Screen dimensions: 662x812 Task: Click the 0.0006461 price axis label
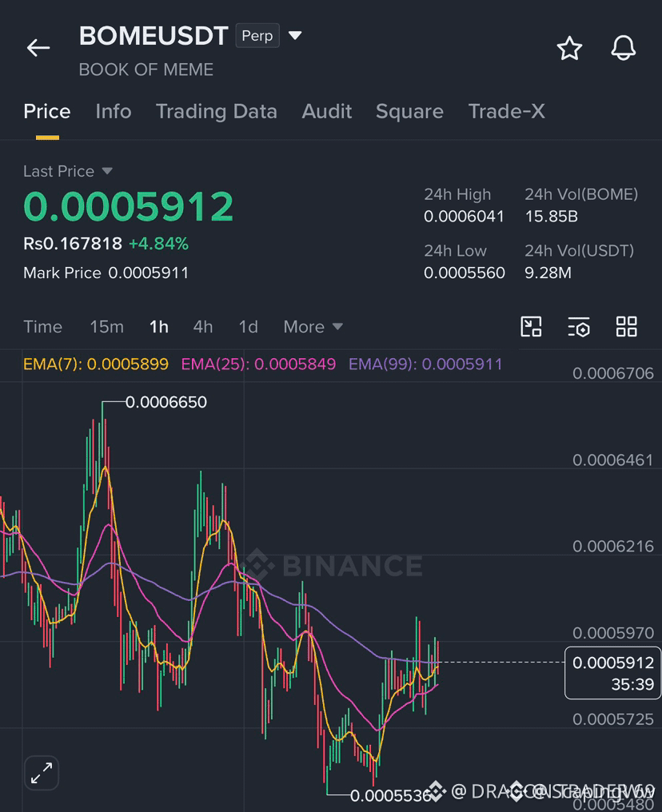613,460
